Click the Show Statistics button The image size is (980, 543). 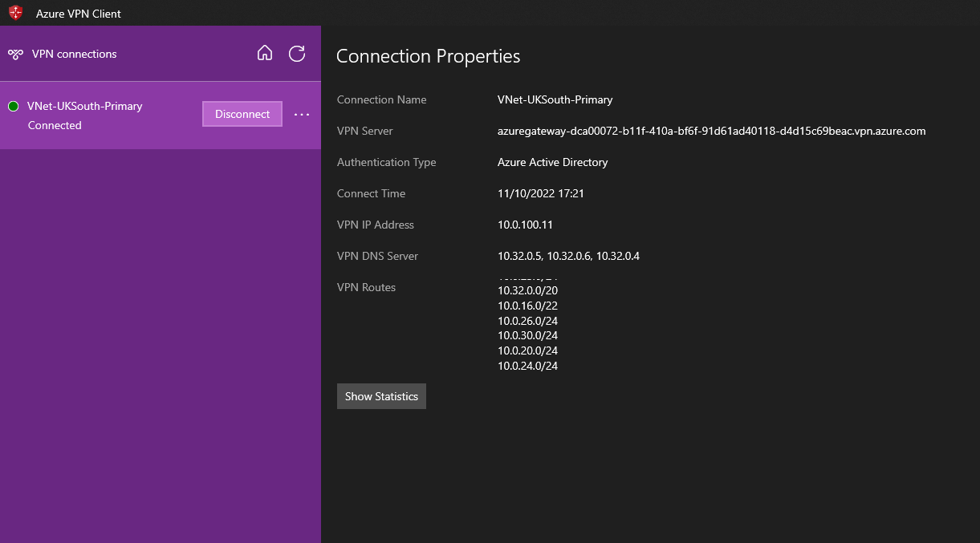coord(381,395)
